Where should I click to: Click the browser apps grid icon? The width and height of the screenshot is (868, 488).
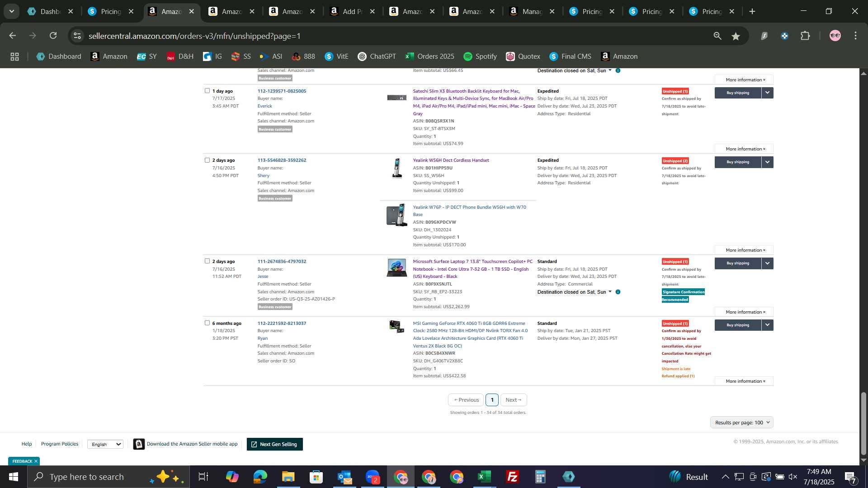coord(14,56)
